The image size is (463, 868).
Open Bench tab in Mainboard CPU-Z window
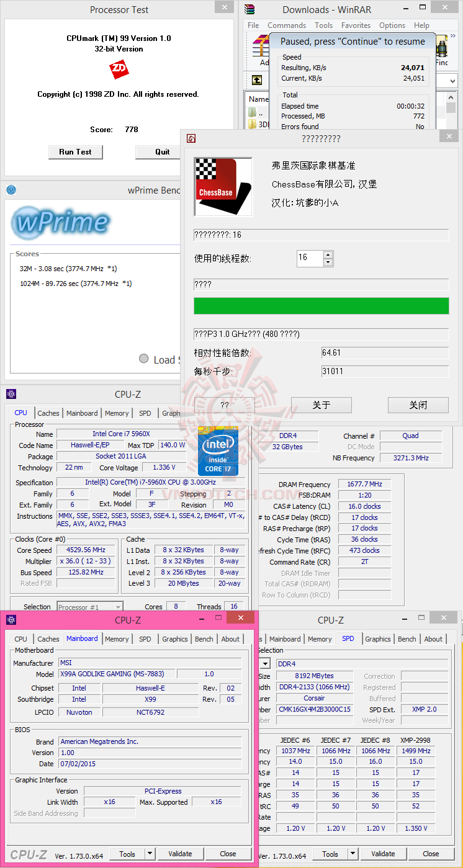point(204,639)
